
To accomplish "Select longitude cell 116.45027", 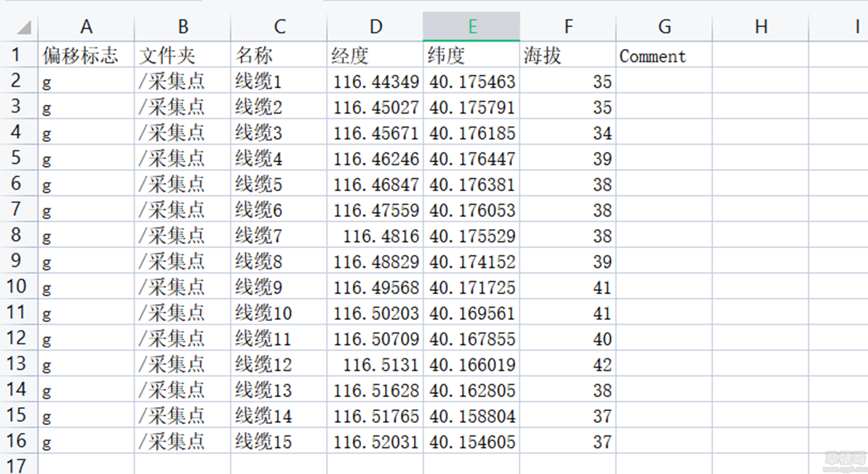I will click(x=375, y=106).
